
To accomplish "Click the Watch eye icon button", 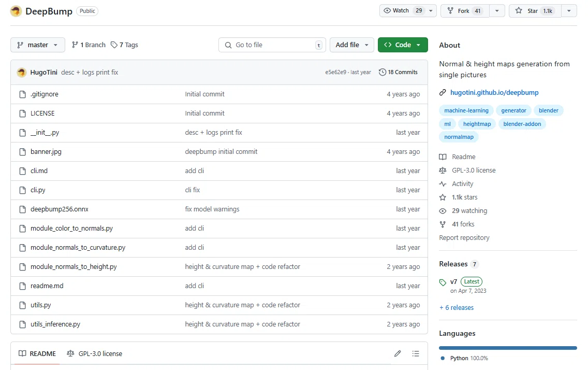I will pyautogui.click(x=387, y=10).
